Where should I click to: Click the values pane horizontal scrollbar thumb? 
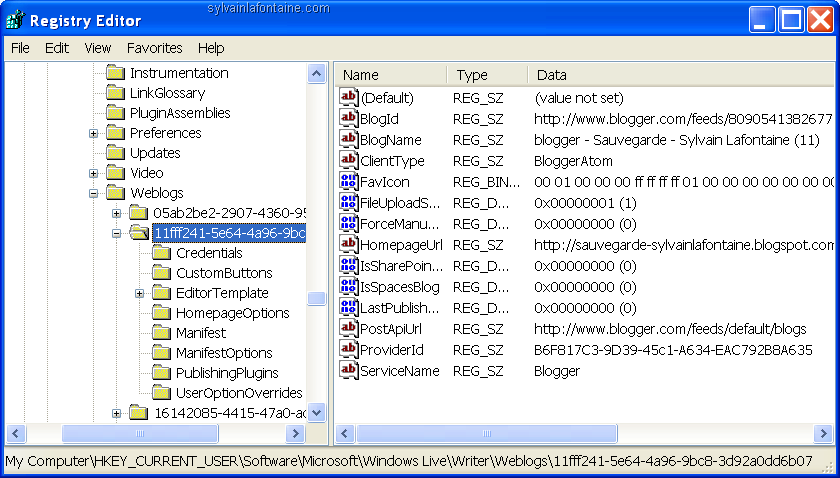(x=486, y=434)
